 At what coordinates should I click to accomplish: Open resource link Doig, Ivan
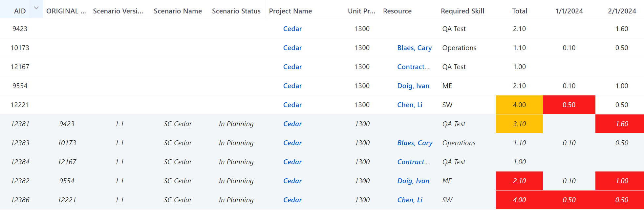coord(414,86)
